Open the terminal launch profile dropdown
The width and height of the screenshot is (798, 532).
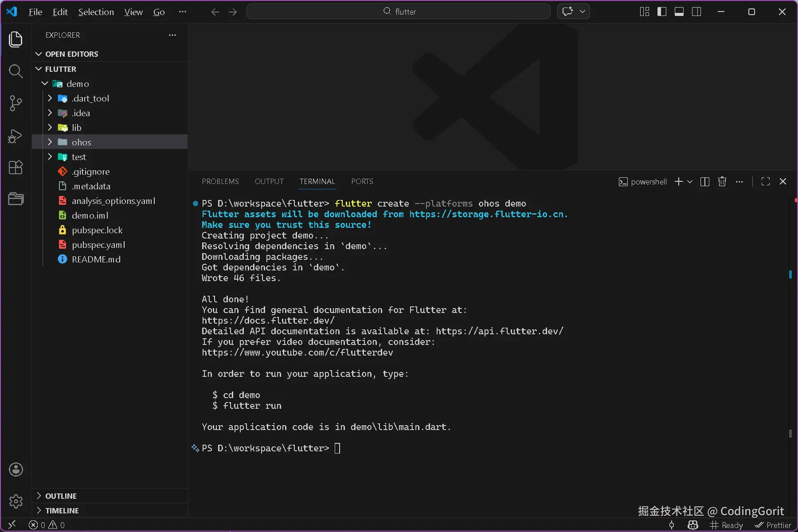690,182
